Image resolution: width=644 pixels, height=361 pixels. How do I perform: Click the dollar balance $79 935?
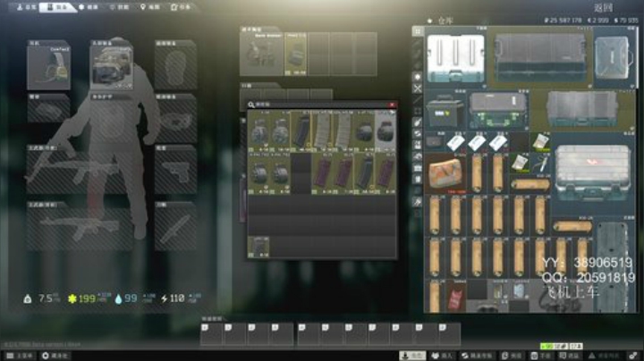point(626,20)
